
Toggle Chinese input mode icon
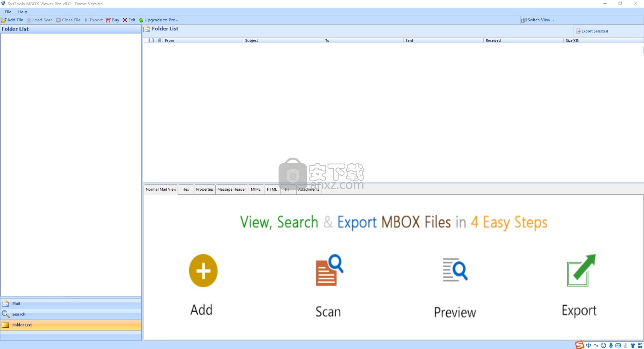[589, 345]
